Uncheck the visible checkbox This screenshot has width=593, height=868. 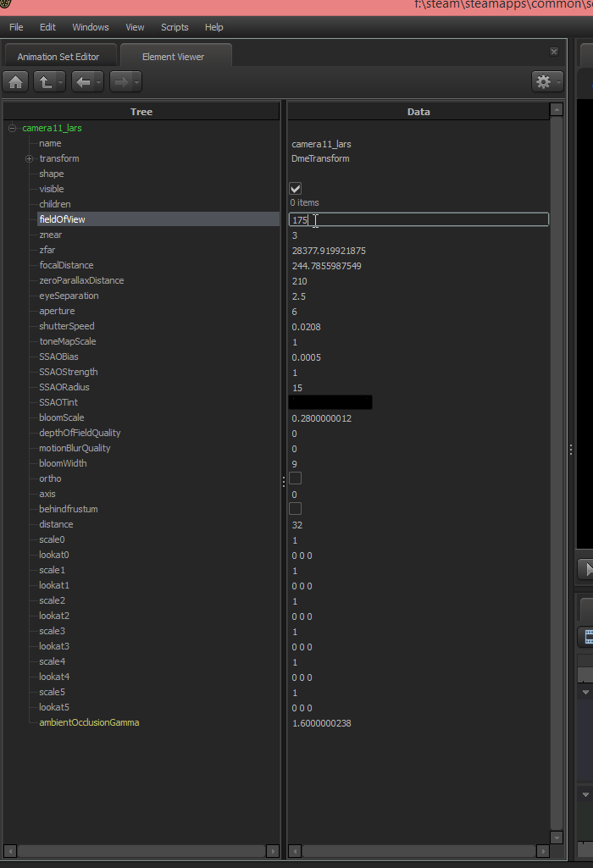[296, 189]
